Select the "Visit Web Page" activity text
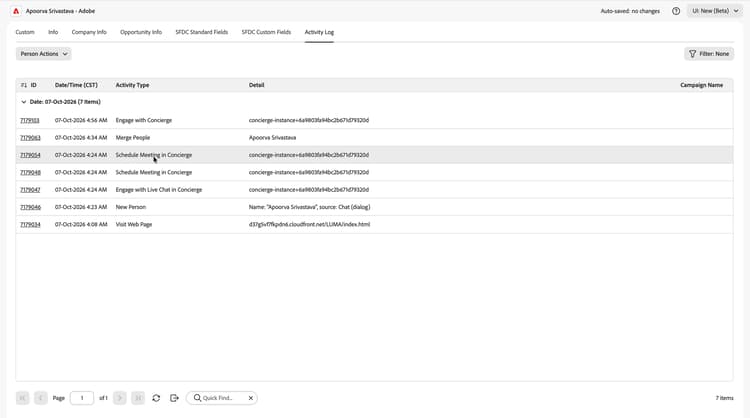The image size is (750, 418). click(x=133, y=224)
